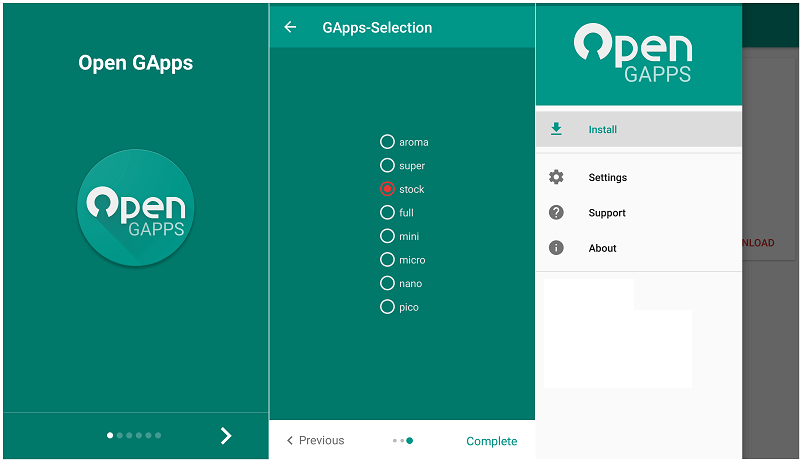The width and height of the screenshot is (800, 464).
Task: Go back using the GApps-Selection arrow
Action: point(290,27)
